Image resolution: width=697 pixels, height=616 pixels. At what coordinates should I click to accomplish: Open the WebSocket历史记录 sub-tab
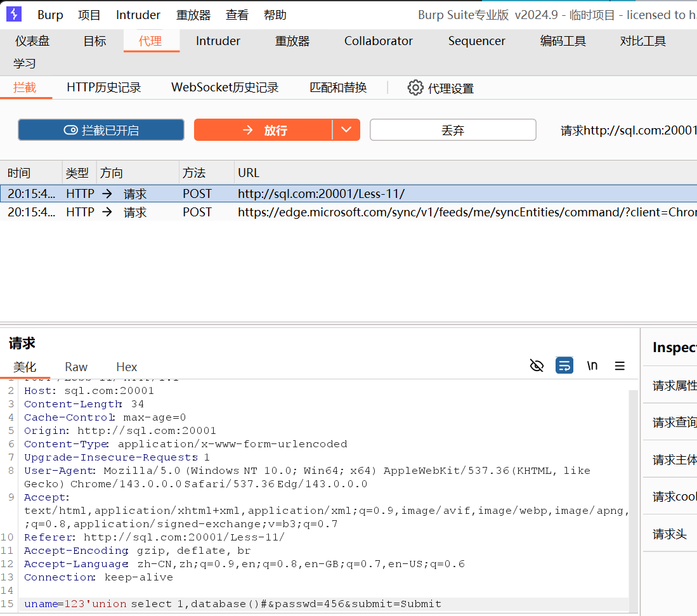pyautogui.click(x=225, y=87)
